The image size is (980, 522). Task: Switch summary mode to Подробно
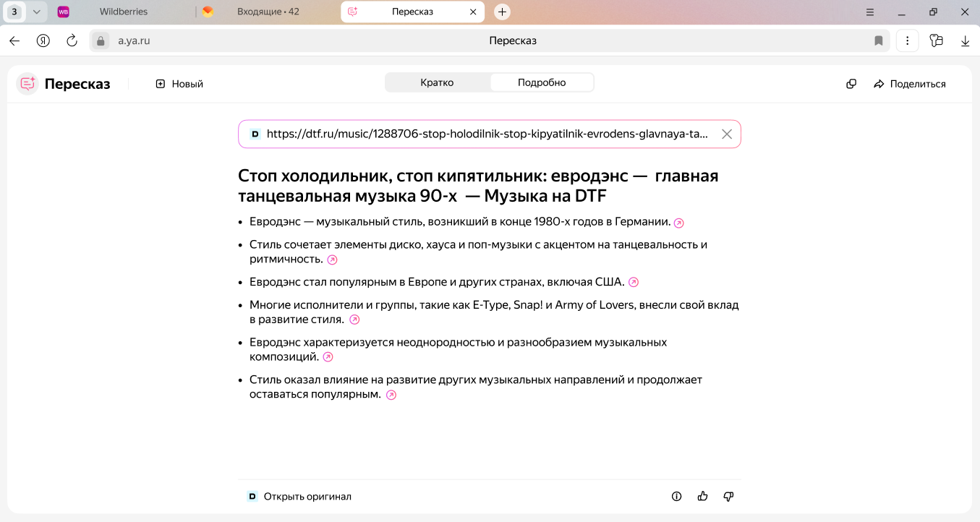(x=542, y=82)
